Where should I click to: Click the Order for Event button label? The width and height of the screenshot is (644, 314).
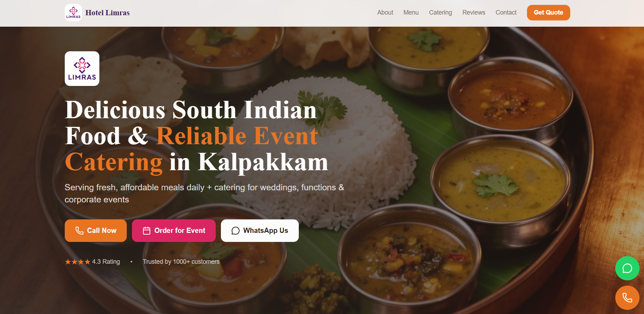click(x=180, y=230)
